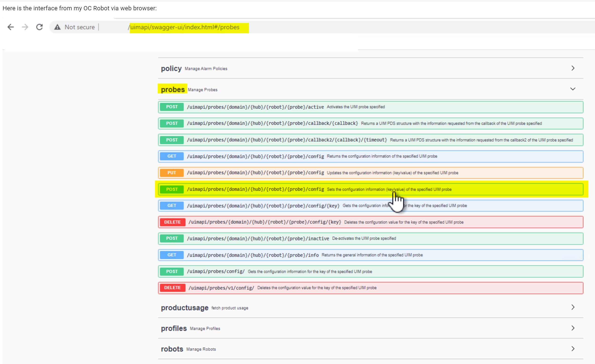Open the probes Manage Probes heading
Image resolution: width=595 pixels, height=364 pixels.
pos(173,90)
